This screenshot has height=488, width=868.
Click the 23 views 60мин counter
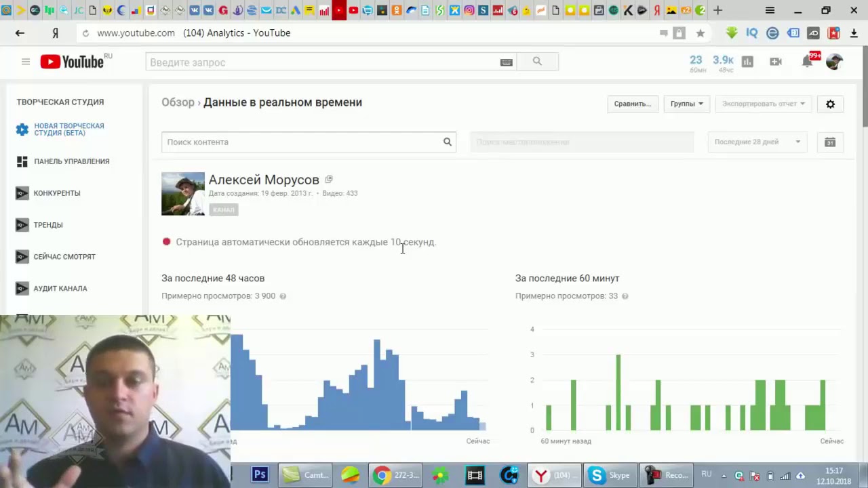pos(697,63)
